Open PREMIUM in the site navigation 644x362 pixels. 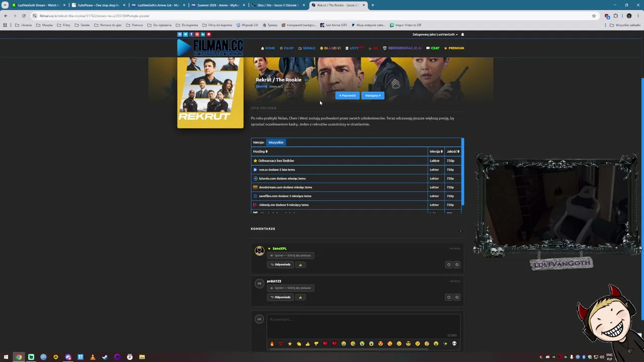click(454, 48)
